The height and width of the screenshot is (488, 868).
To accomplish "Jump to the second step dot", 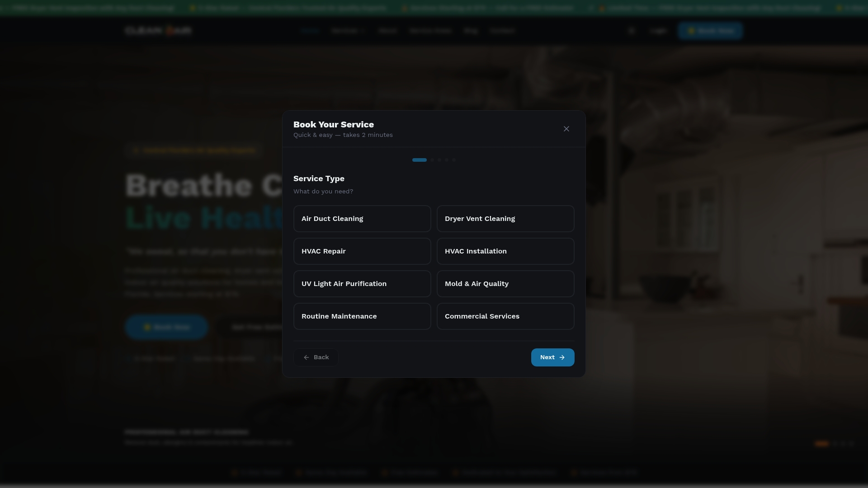I will (x=432, y=160).
